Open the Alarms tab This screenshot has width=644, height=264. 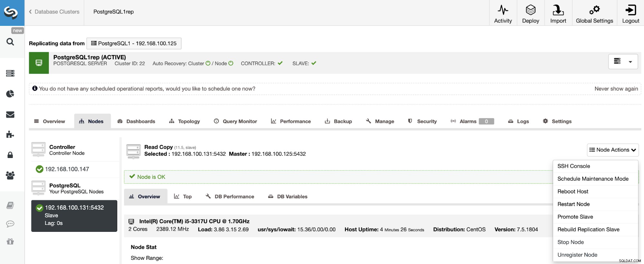coord(472,121)
